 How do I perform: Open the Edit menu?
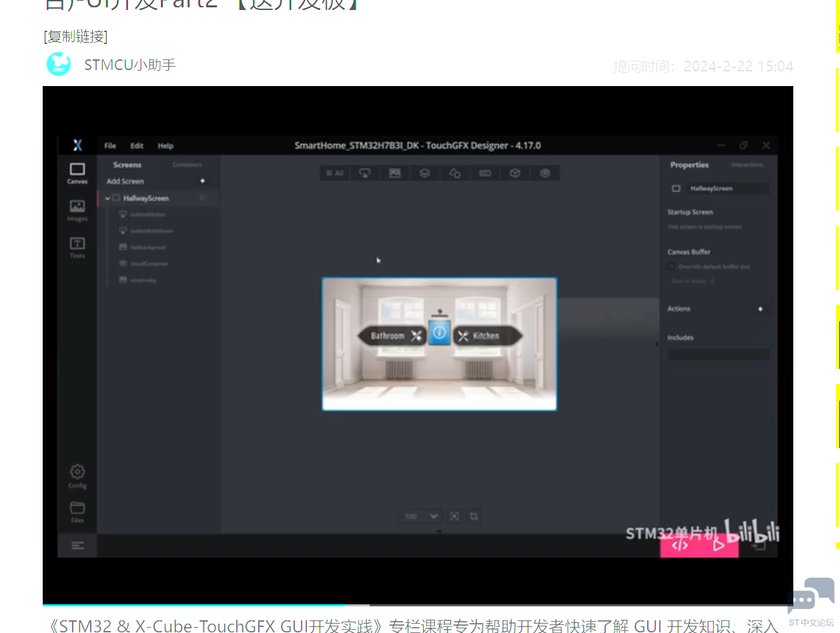coord(137,145)
